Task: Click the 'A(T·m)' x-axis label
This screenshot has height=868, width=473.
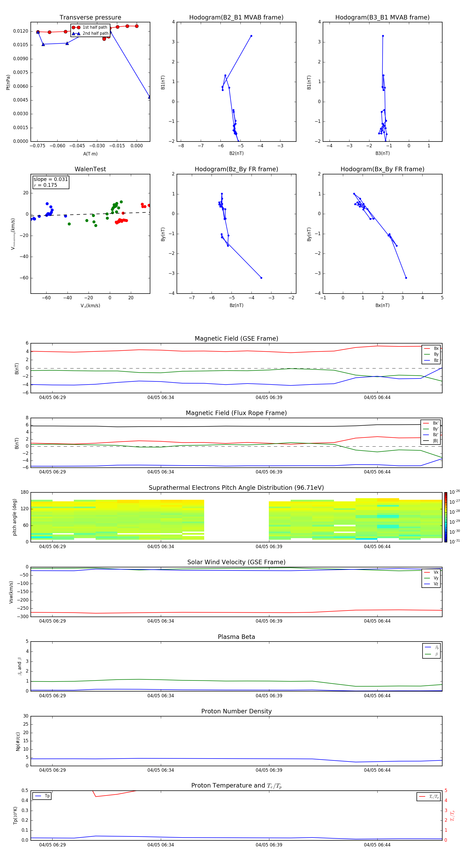Action: [90, 154]
